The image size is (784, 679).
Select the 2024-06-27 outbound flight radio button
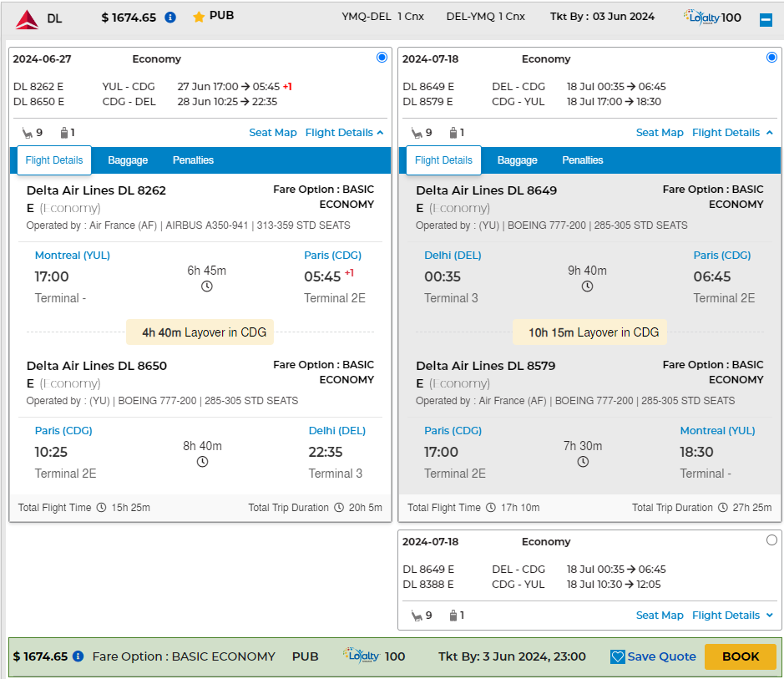[382, 58]
